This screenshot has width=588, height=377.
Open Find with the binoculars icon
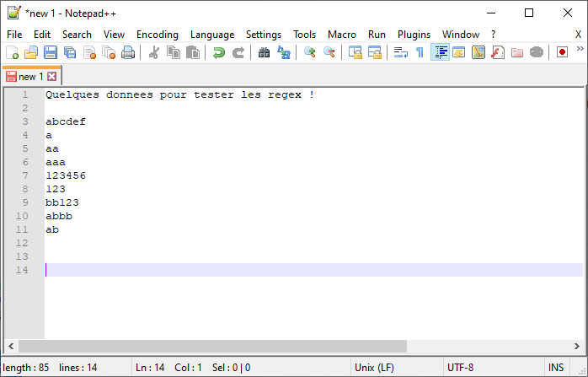(x=265, y=52)
